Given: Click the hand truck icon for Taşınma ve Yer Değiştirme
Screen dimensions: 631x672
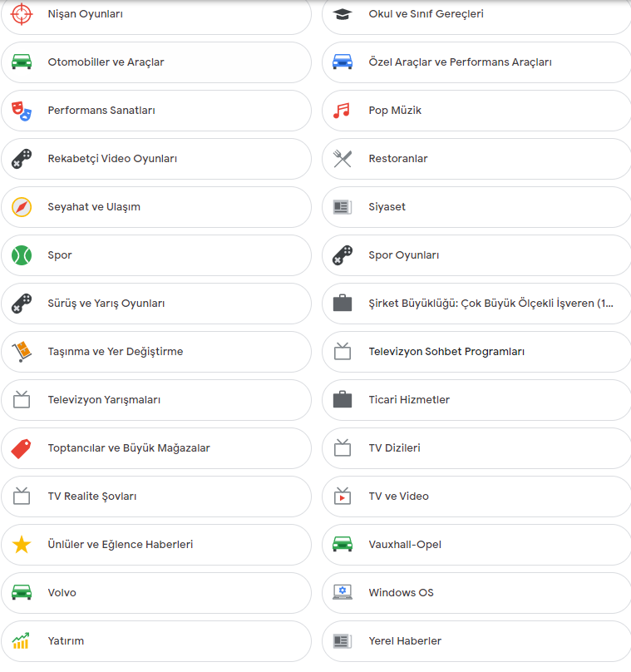Looking at the screenshot, I should point(22,352).
